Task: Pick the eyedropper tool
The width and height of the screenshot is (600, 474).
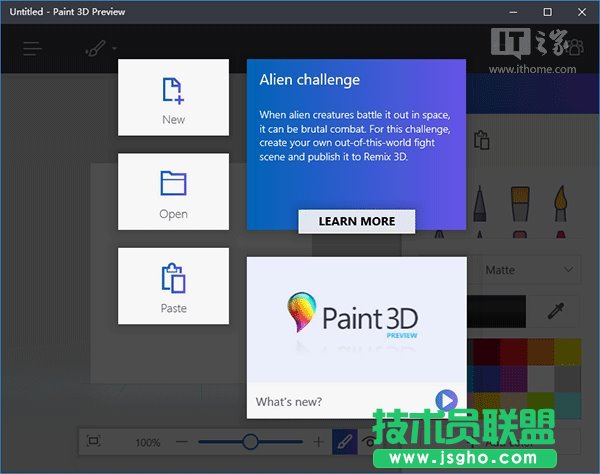Action: click(556, 311)
